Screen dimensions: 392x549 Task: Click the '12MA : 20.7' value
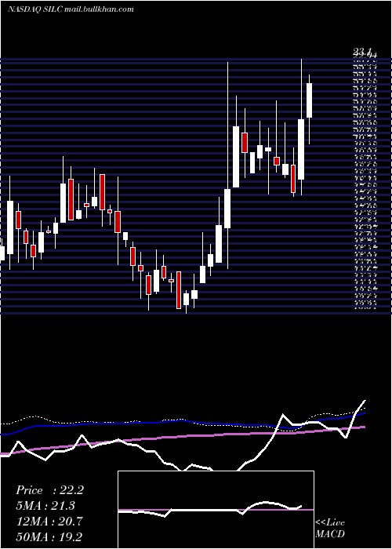(49, 522)
